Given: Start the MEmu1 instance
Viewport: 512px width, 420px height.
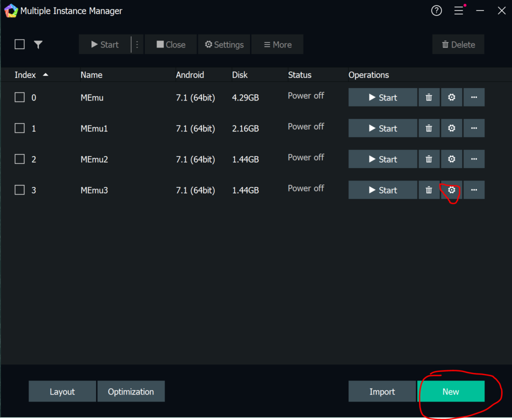Looking at the screenshot, I should [382, 128].
